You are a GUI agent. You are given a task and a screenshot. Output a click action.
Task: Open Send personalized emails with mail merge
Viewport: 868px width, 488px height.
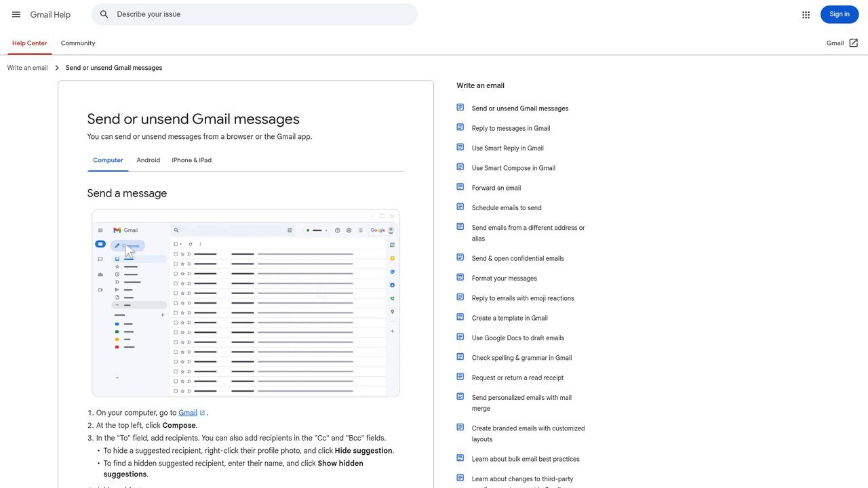pyautogui.click(x=521, y=403)
